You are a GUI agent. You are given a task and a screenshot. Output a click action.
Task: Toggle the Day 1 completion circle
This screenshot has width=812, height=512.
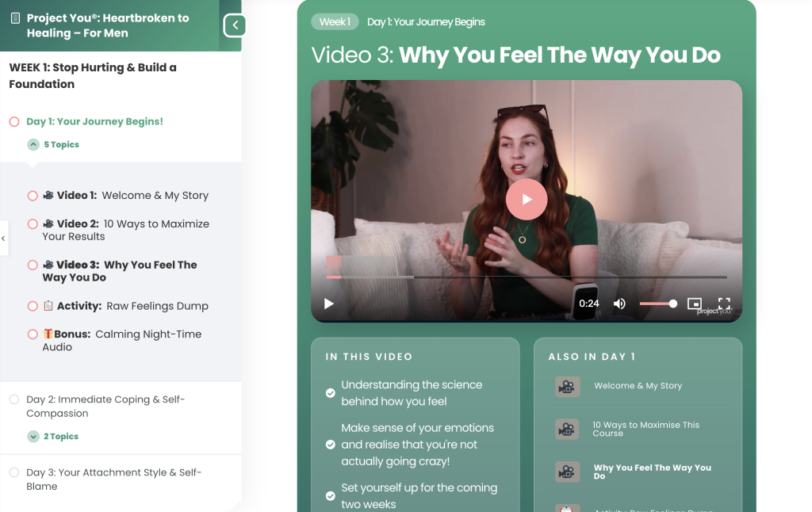coord(14,122)
